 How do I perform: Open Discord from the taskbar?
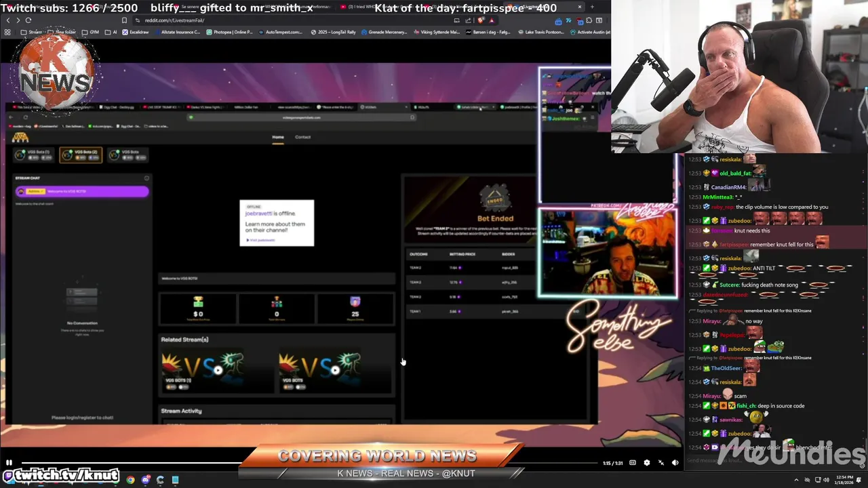(145, 480)
